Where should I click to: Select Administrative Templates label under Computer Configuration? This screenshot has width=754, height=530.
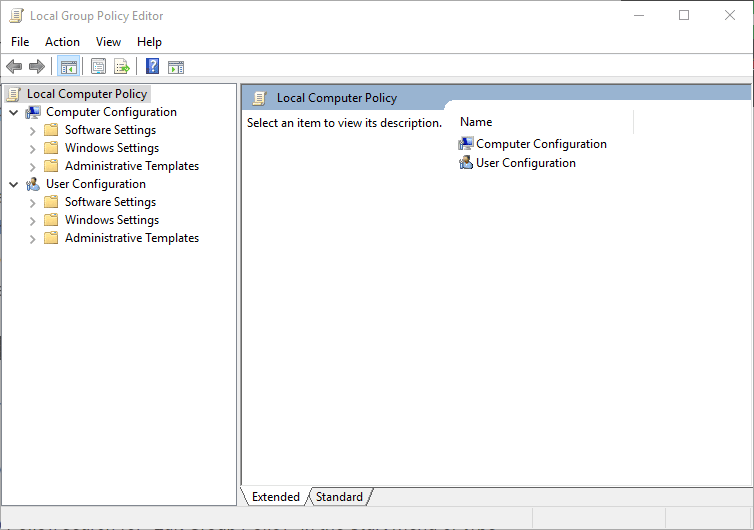[x=132, y=166]
